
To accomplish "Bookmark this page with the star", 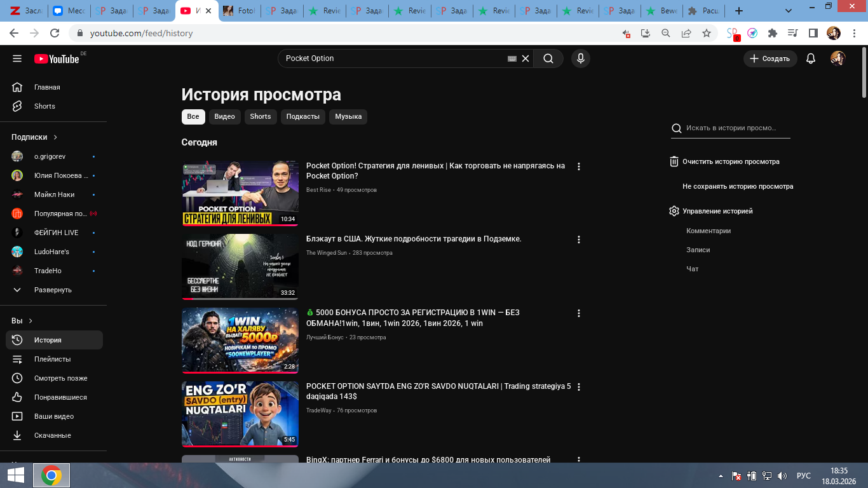I will pos(707,33).
